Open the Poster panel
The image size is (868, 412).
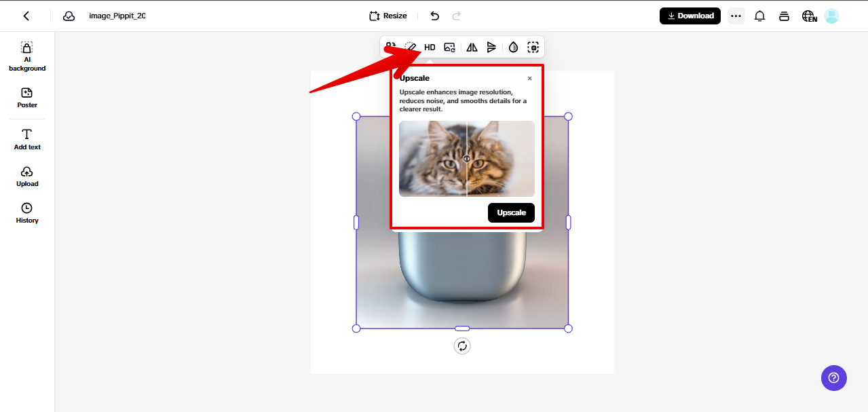(26, 98)
